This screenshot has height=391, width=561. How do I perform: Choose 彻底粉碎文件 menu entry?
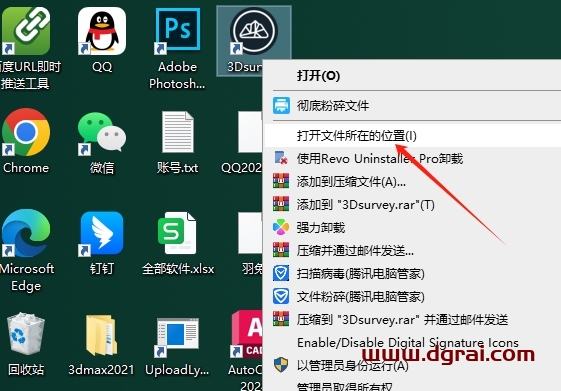pyautogui.click(x=412, y=106)
